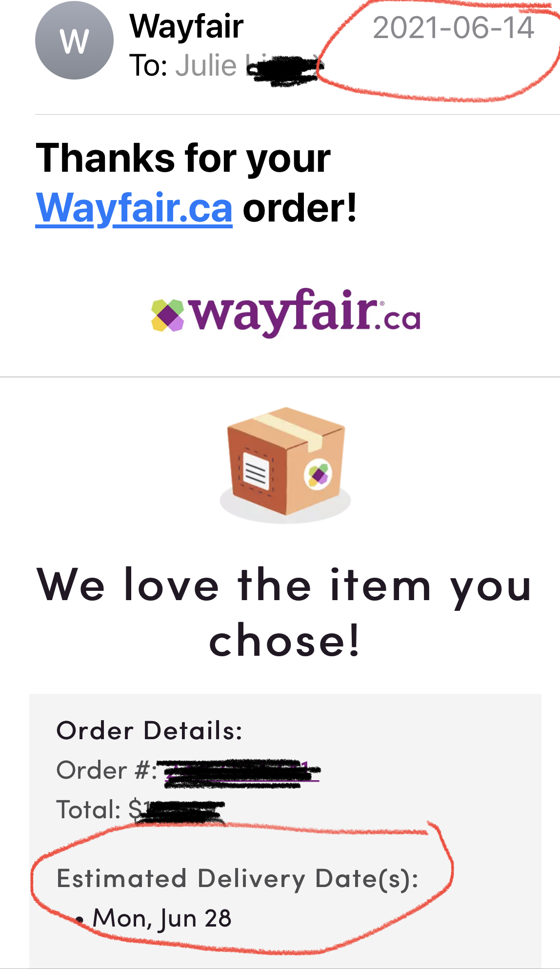Image resolution: width=560 pixels, height=969 pixels.
Task: Tap the We love the item heading
Action: coord(284,612)
